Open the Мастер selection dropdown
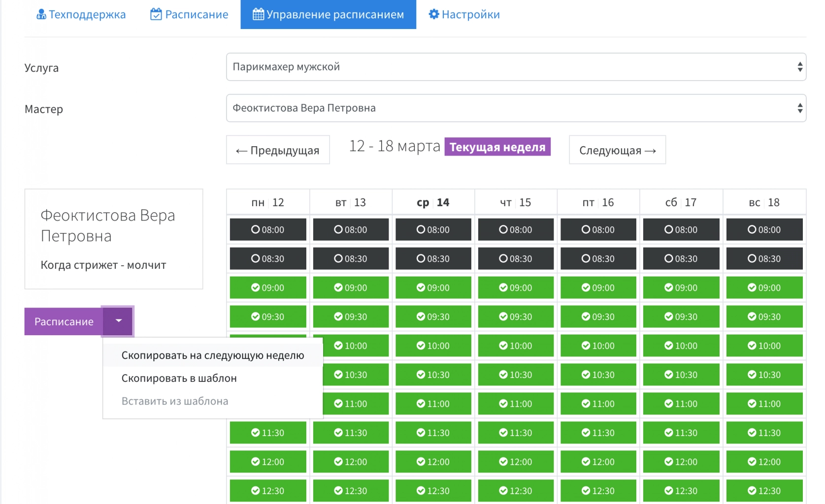Image resolution: width=825 pixels, height=504 pixels. tap(516, 108)
